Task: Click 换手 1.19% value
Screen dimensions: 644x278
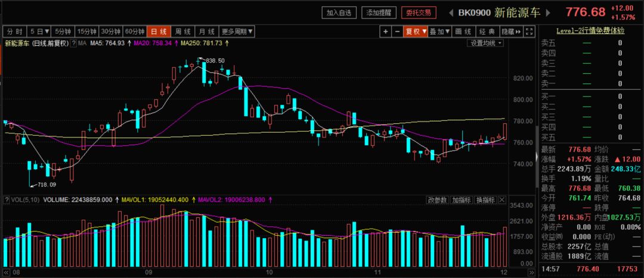Action: [581, 179]
